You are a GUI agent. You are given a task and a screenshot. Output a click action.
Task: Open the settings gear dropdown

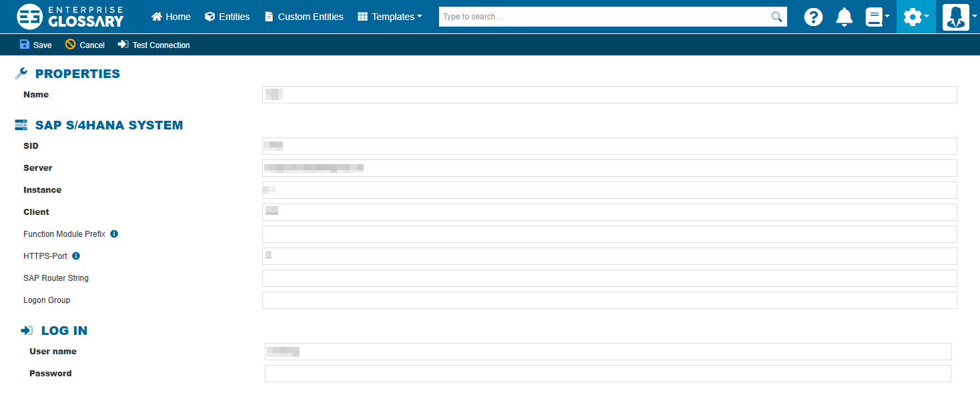(915, 17)
